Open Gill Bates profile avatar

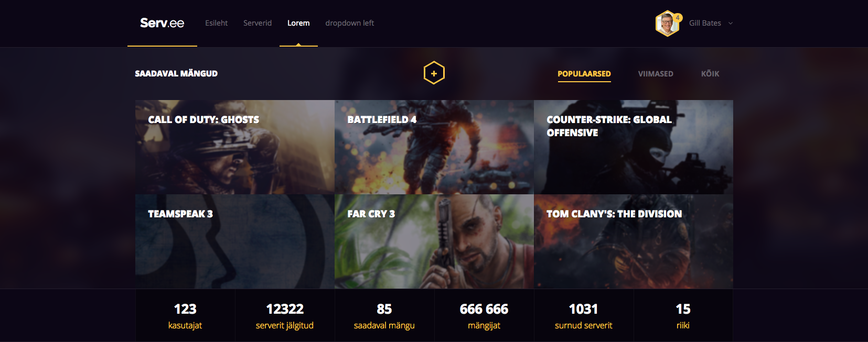667,24
